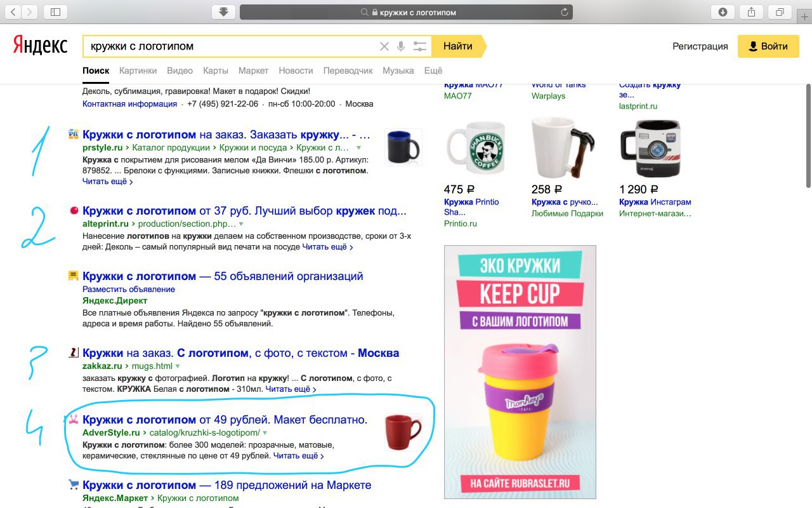812x508 pixels.
Task: Open 'Кружки с логотипом — 55 объявлений организаций' link
Action: (x=223, y=276)
